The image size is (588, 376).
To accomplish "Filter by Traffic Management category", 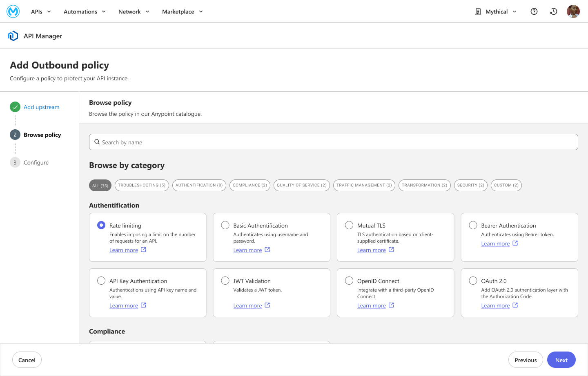I will click(364, 185).
